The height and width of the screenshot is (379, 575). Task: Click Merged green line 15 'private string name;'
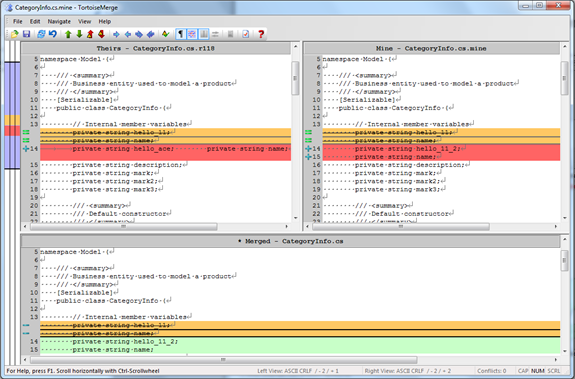pos(113,349)
